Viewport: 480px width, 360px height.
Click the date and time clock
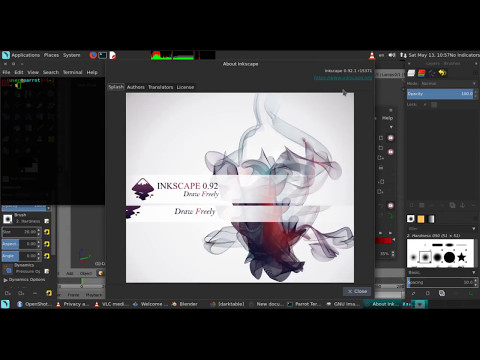429,55
